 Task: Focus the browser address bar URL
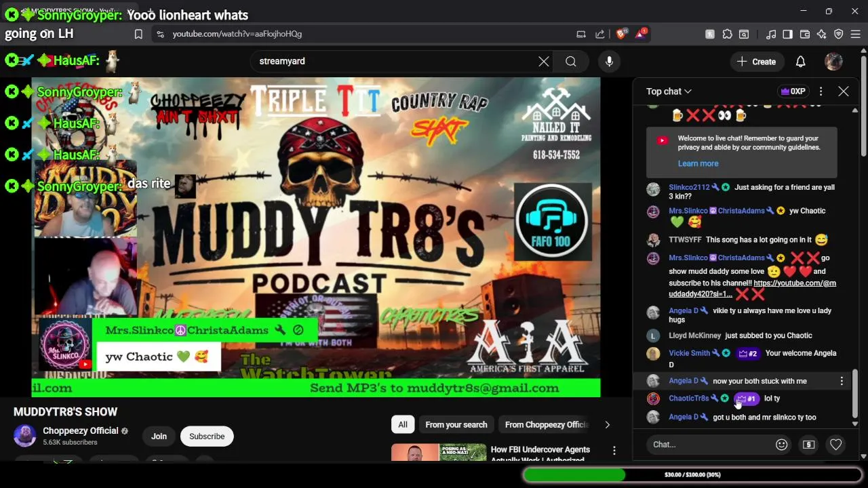(x=237, y=34)
